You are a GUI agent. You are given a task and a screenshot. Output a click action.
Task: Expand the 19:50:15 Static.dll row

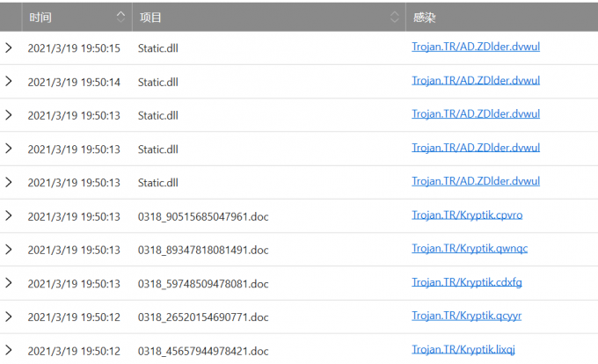tap(9, 47)
